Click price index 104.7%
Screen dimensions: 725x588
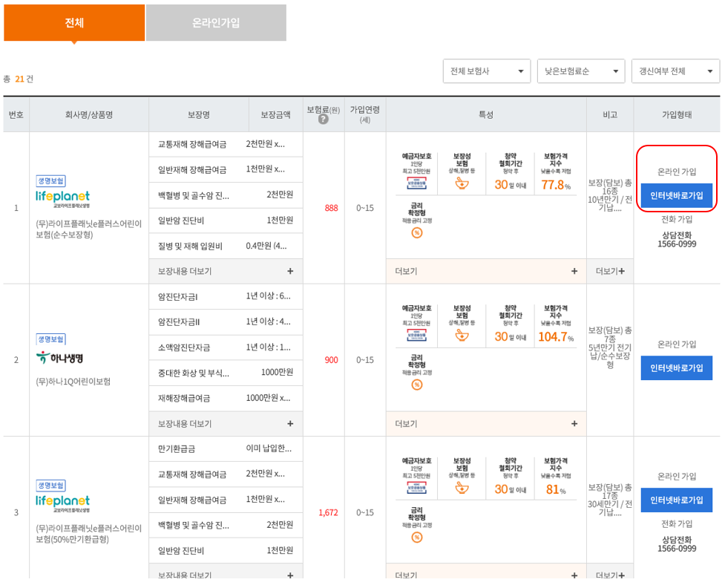(556, 337)
